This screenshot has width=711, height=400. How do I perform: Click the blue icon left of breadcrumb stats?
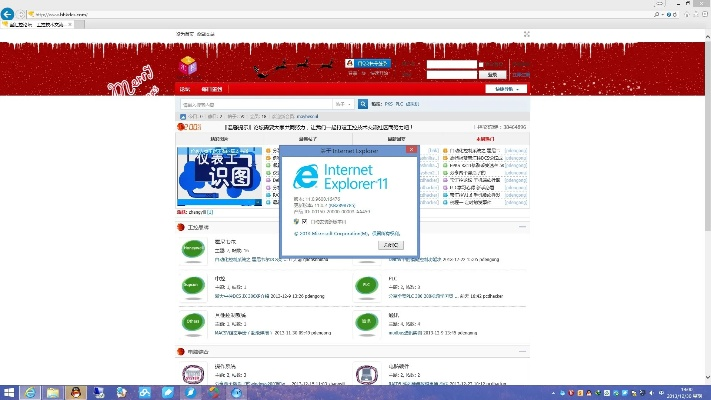pyautogui.click(x=183, y=117)
